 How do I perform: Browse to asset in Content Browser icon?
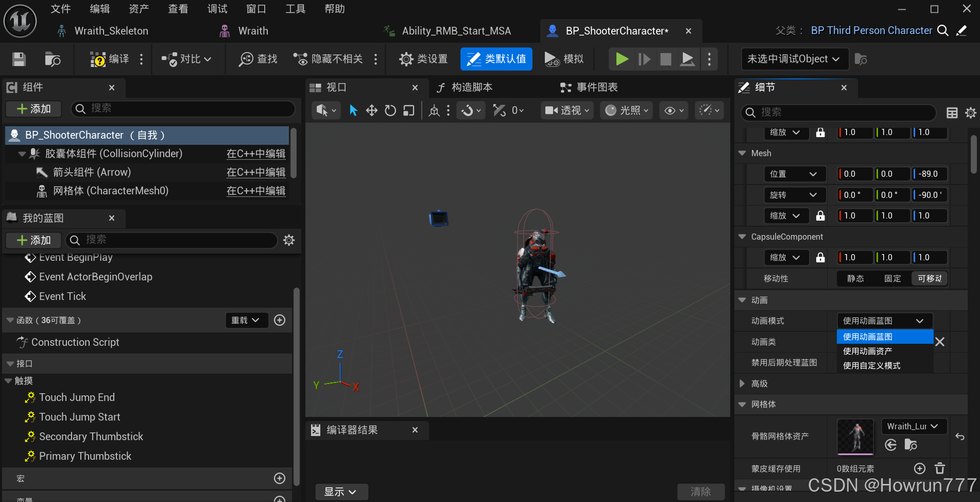click(52, 59)
